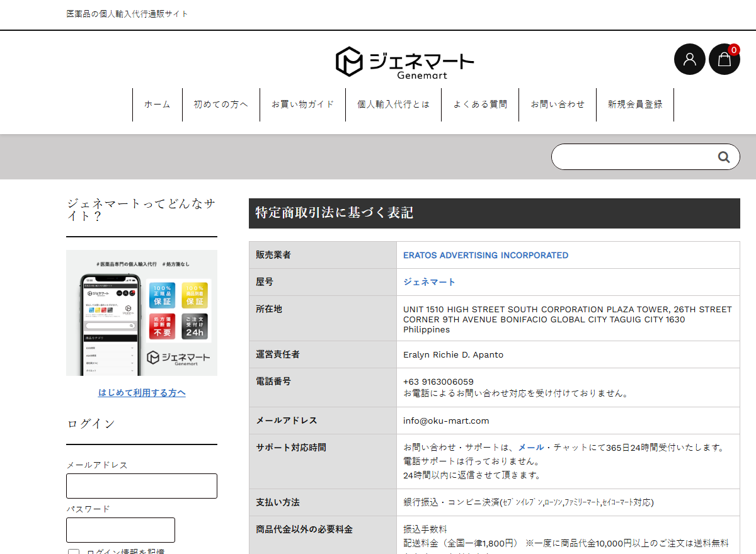Click the 運営責任者 table label
The image size is (756, 554).
point(278,354)
